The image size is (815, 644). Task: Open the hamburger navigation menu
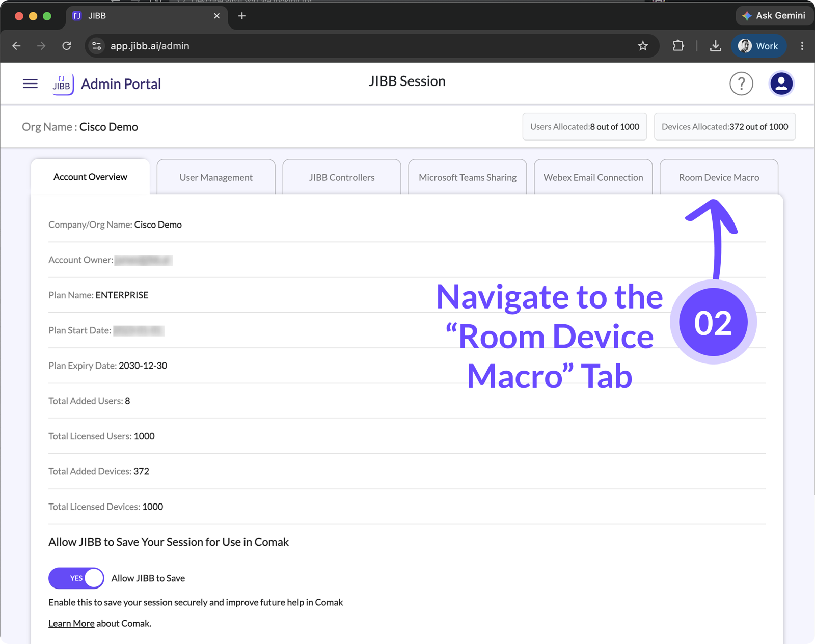30,83
